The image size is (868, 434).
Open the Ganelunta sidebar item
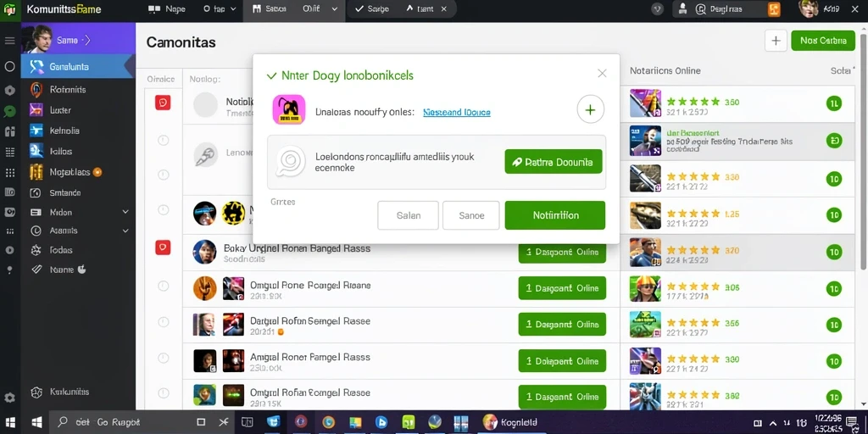[78, 66]
